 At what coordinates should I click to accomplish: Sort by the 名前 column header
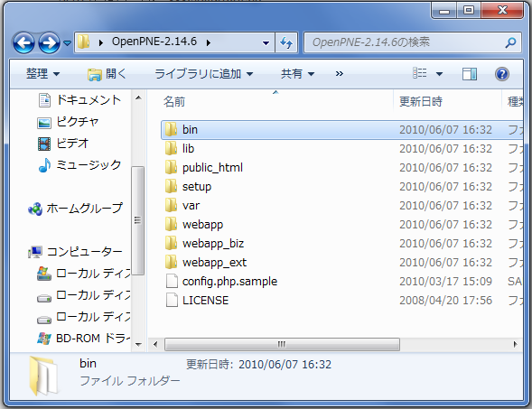pyautogui.click(x=174, y=101)
